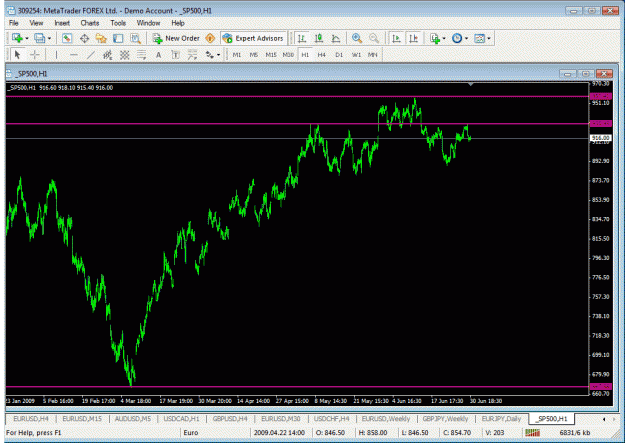Screen dimensions: 625x443
Task: Switch timeframe to MN
Action: point(373,55)
